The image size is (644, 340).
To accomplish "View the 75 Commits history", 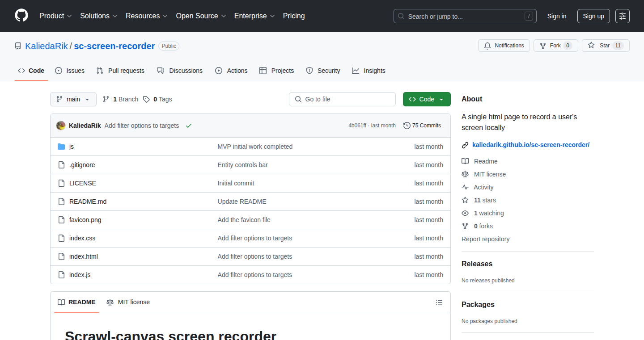I will (422, 126).
